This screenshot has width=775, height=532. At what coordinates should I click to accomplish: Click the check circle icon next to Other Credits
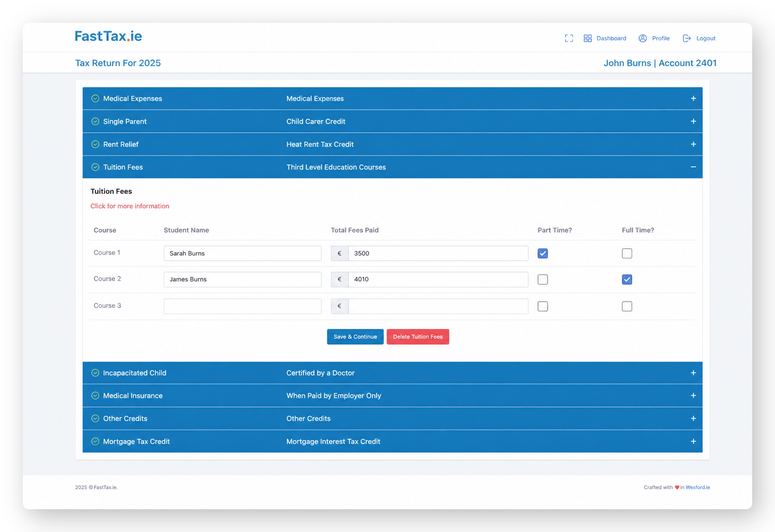coord(95,418)
